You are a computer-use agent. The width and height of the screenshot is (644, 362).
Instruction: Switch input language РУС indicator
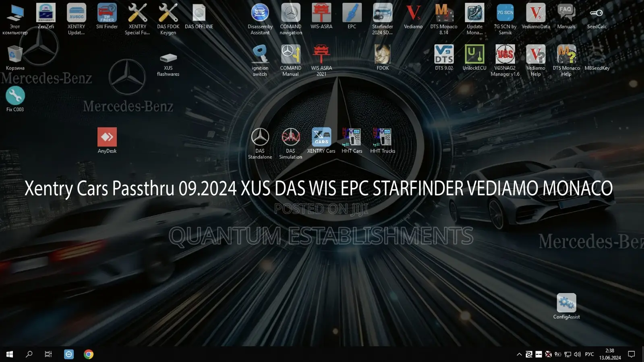tap(590, 354)
